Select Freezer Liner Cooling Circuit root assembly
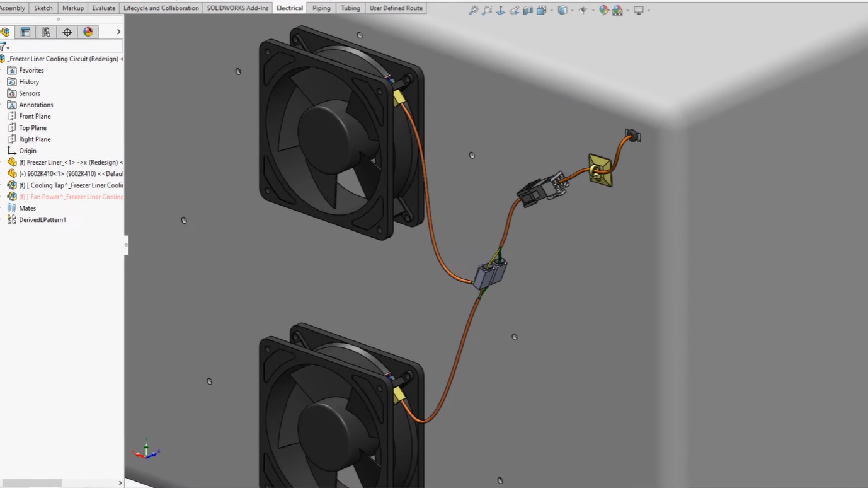The height and width of the screenshot is (488, 868). [x=62, y=59]
